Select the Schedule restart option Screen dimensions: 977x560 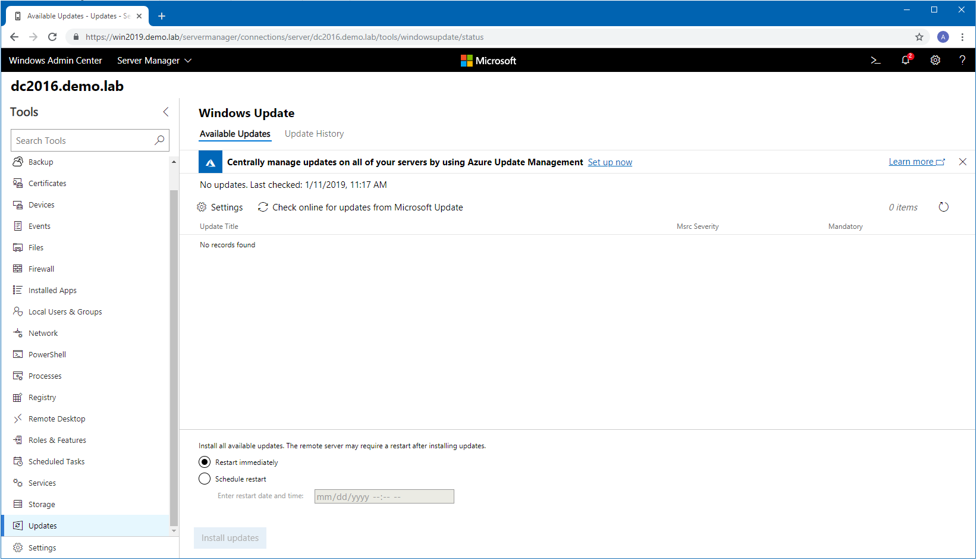tap(205, 479)
